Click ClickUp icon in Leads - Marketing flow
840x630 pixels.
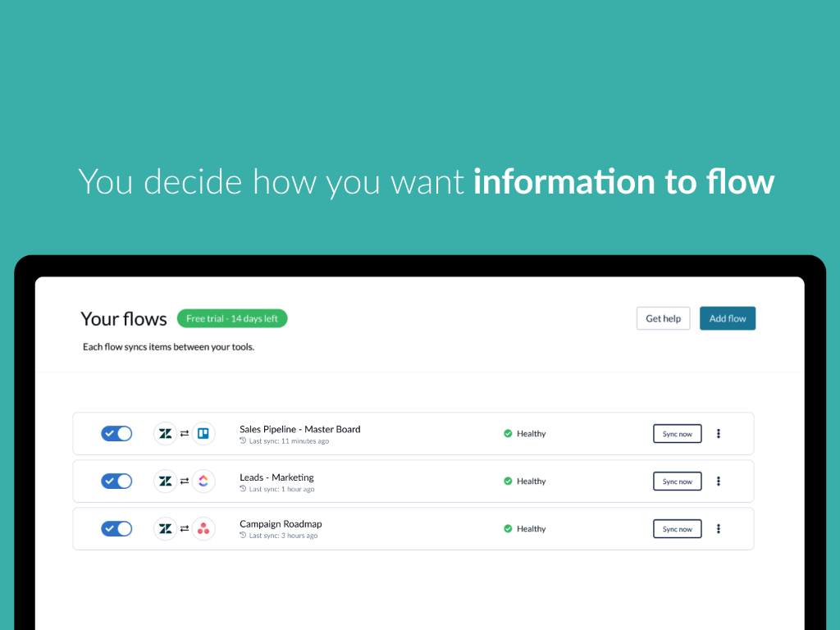203,482
